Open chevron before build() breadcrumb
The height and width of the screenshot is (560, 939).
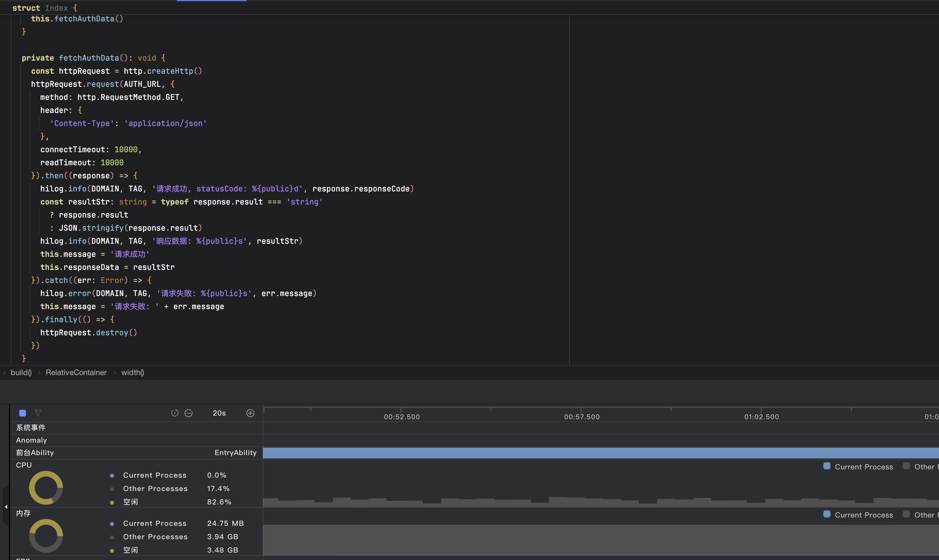(4, 372)
